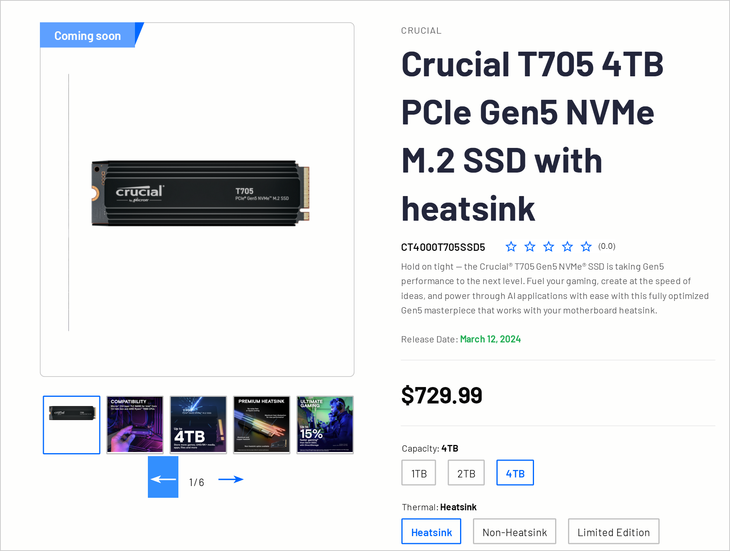Click the fourth rating star

coord(567,247)
